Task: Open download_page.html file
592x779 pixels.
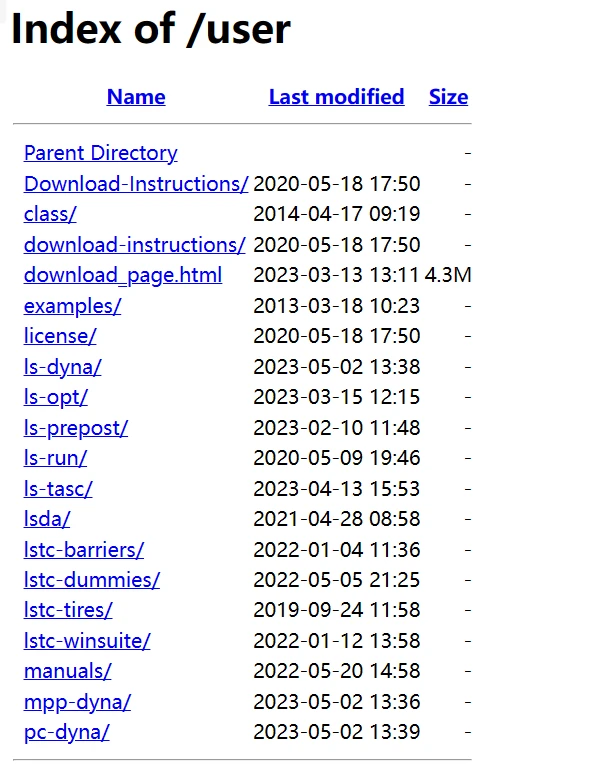Action: pos(123,275)
